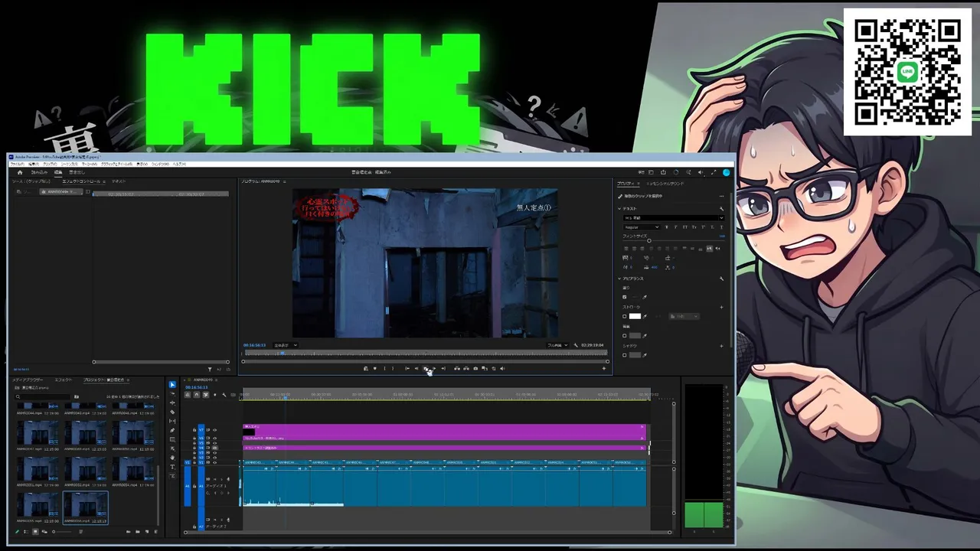Image resolution: width=980 pixels, height=551 pixels.
Task: Click the Export Frame camera icon
Action: [x=475, y=369]
